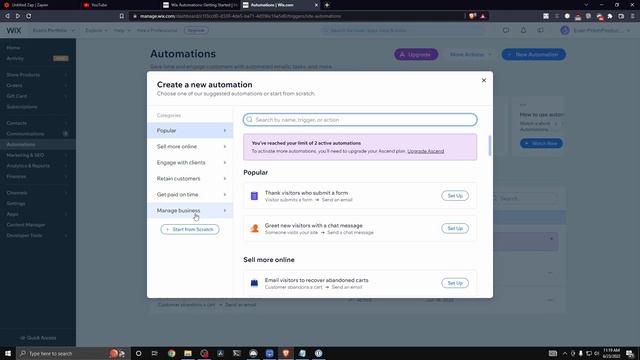Click Quick Access at the sidebar bottom
Screen dimensions: 640x360
[38, 338]
